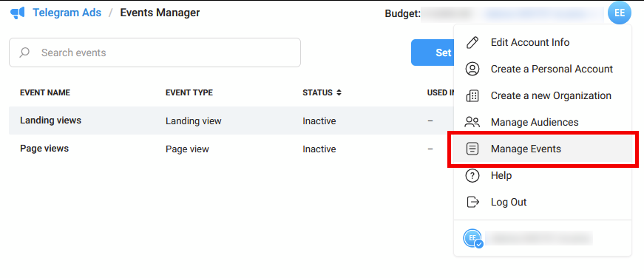Click the pencil icon for Edit Account Info
Image resolution: width=644 pixels, height=278 pixels.
click(472, 42)
